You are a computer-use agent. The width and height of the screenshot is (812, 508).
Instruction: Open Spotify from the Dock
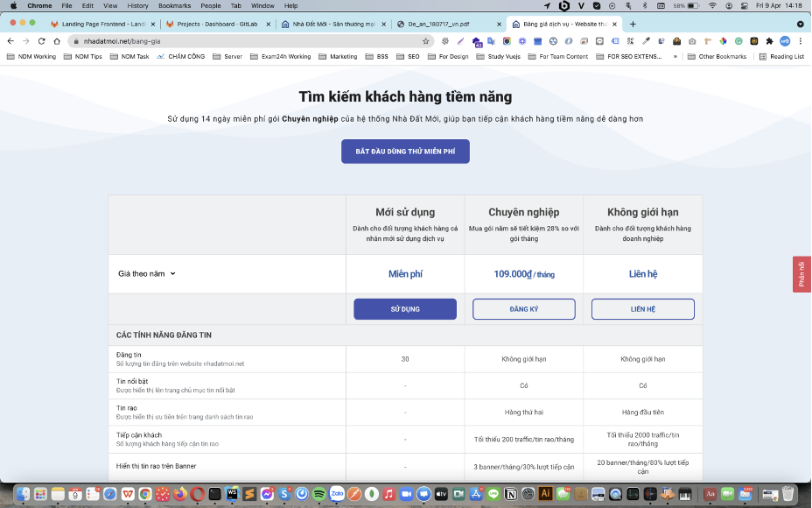click(319, 494)
